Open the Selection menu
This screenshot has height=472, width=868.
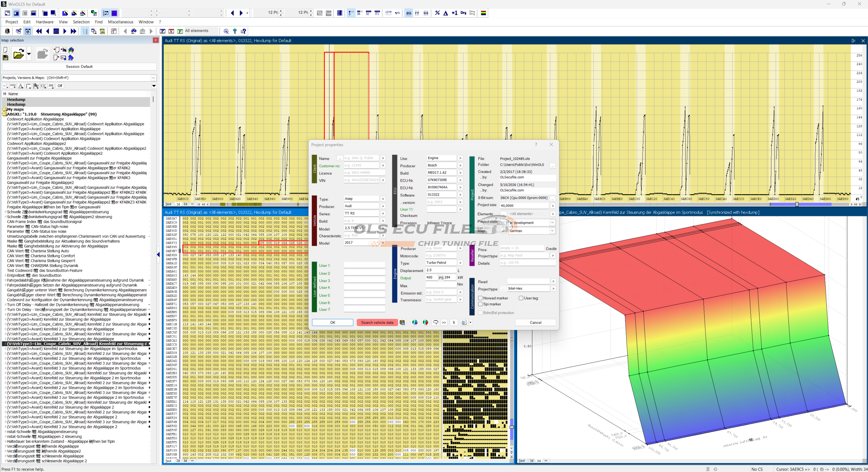click(81, 22)
